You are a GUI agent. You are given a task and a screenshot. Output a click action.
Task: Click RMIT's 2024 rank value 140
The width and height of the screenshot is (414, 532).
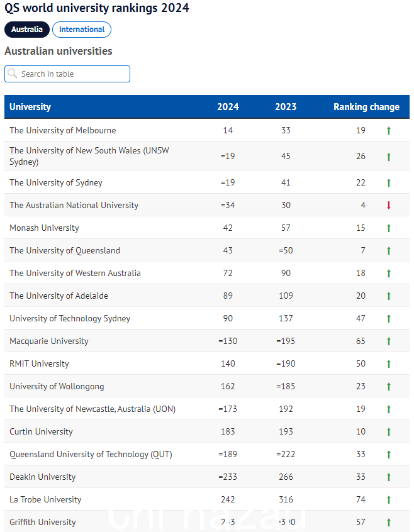228,363
